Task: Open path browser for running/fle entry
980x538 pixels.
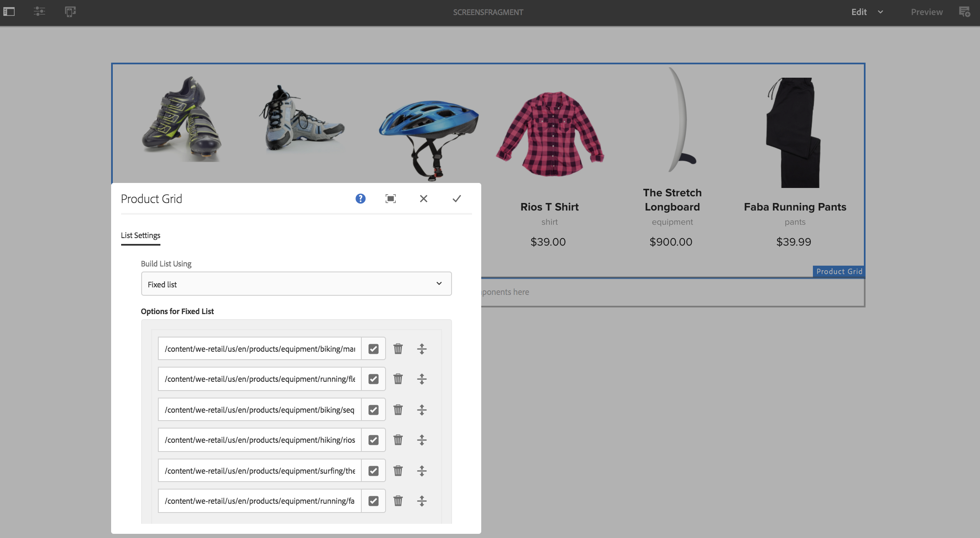Action: coord(373,379)
